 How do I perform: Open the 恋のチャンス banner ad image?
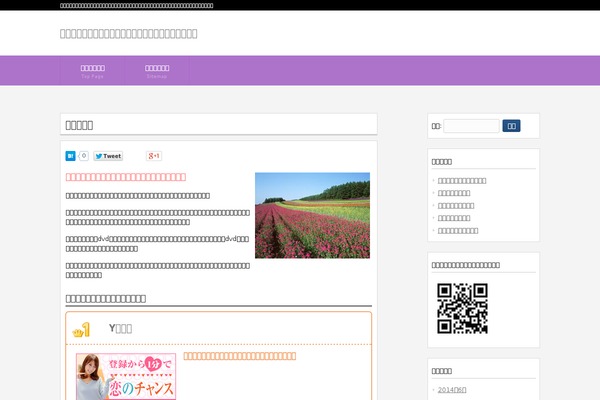[x=126, y=377]
